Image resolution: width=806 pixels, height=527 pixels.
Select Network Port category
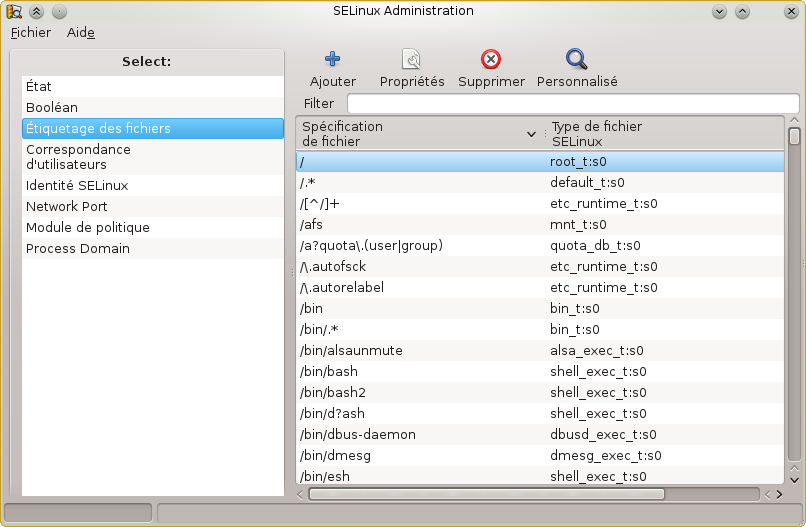153,207
